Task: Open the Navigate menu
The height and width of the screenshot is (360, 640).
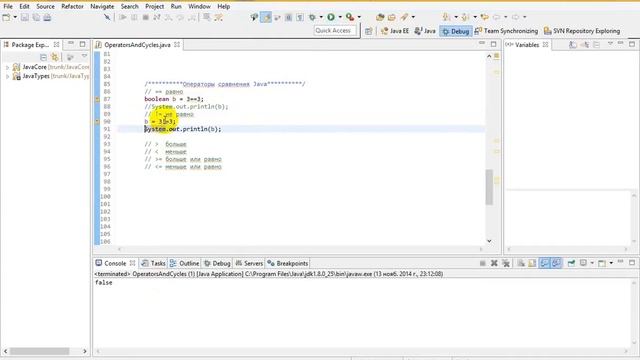Action: pyautogui.click(x=102, y=7)
